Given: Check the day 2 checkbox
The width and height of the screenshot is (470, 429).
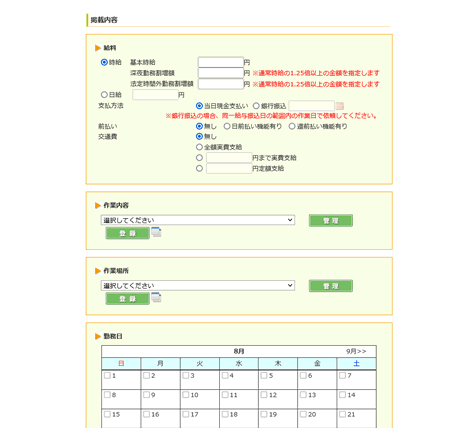Looking at the screenshot, I should coord(146,376).
